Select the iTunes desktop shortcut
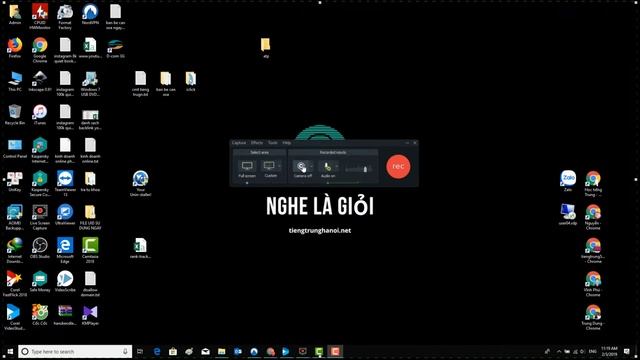Screen dimensions: 640x360 (x=40, y=115)
